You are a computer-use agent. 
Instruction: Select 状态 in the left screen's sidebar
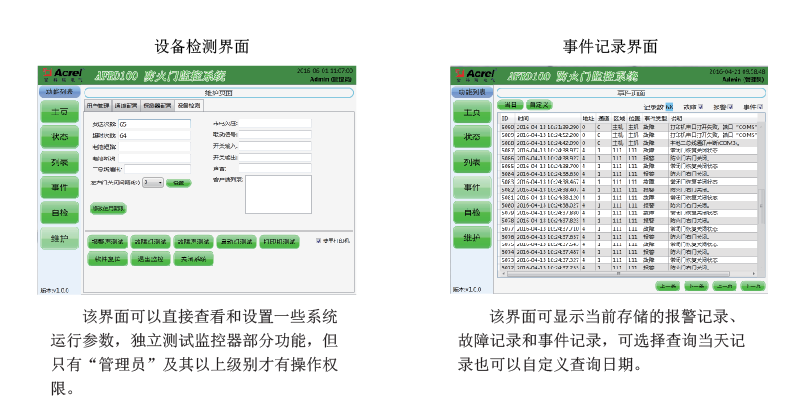tap(60, 137)
